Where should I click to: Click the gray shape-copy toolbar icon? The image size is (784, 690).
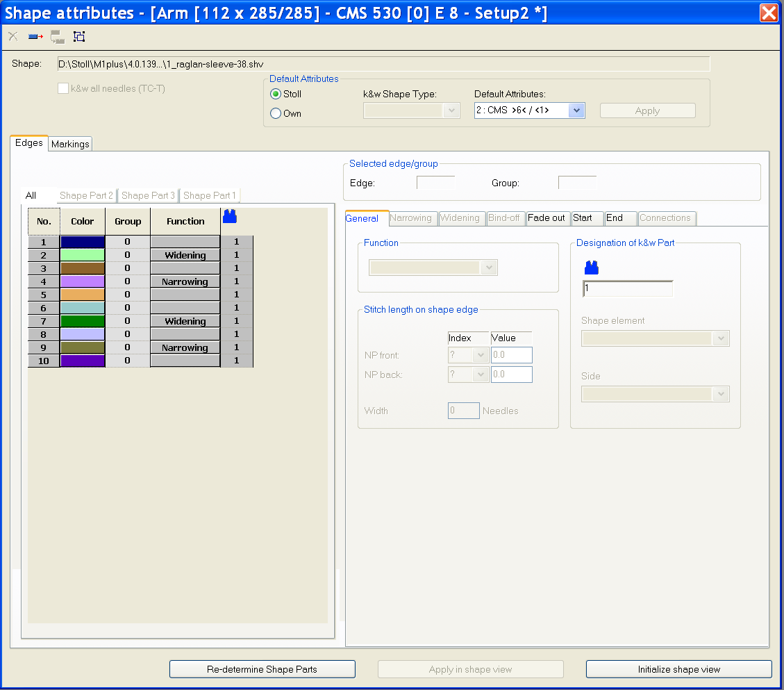[x=58, y=37]
